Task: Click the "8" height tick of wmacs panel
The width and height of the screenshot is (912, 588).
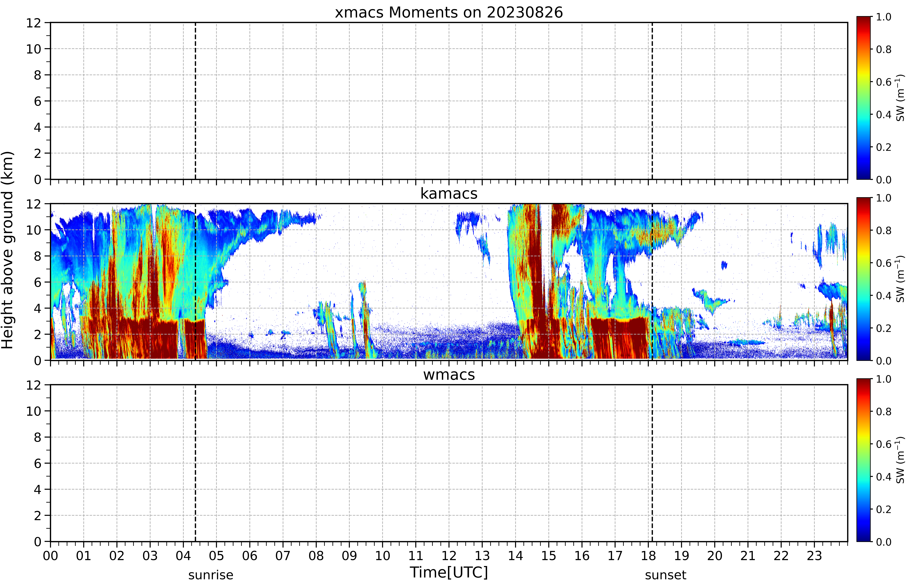Action: [x=37, y=437]
